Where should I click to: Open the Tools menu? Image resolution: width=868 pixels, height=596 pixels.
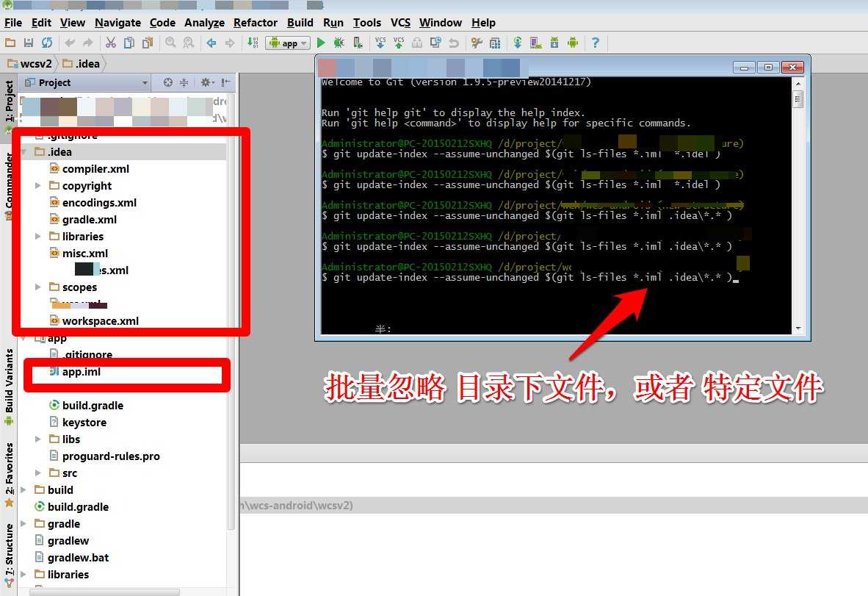[367, 23]
